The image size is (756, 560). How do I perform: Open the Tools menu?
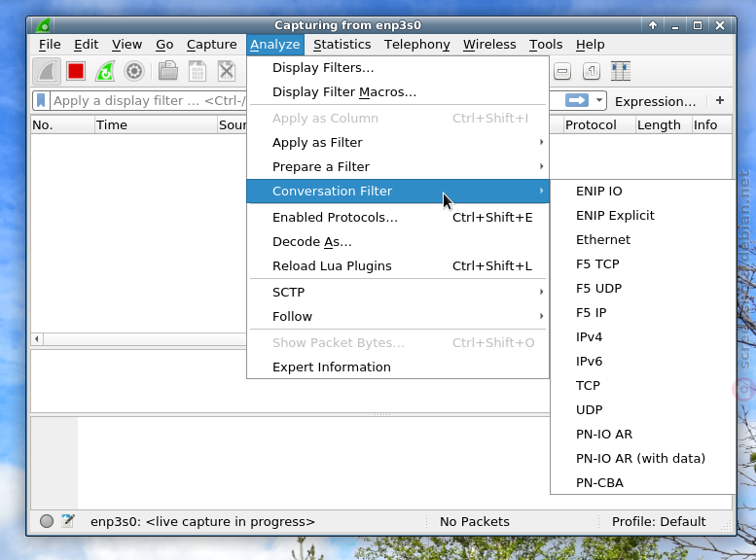pos(546,45)
